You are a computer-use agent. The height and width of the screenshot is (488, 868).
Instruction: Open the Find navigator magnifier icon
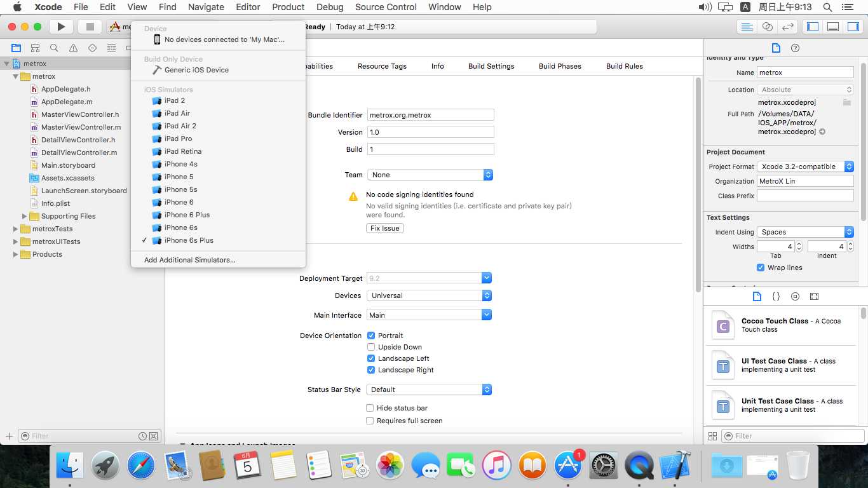pos(54,48)
